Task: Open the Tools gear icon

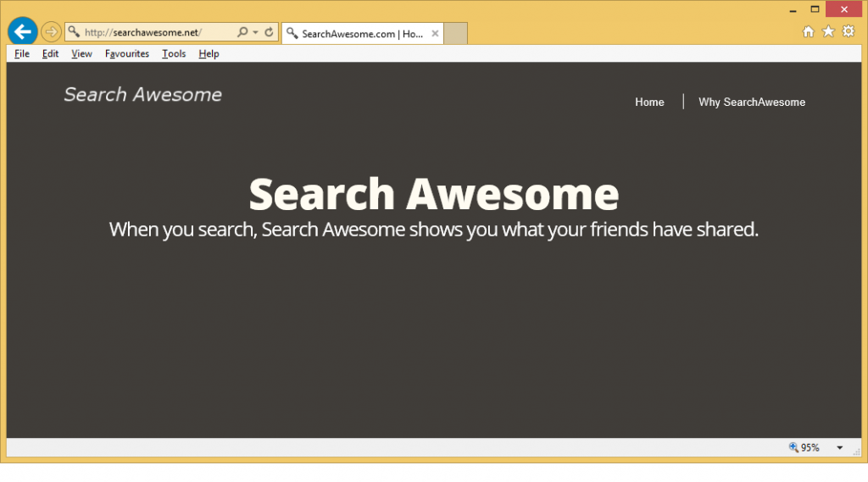Action: pos(848,31)
